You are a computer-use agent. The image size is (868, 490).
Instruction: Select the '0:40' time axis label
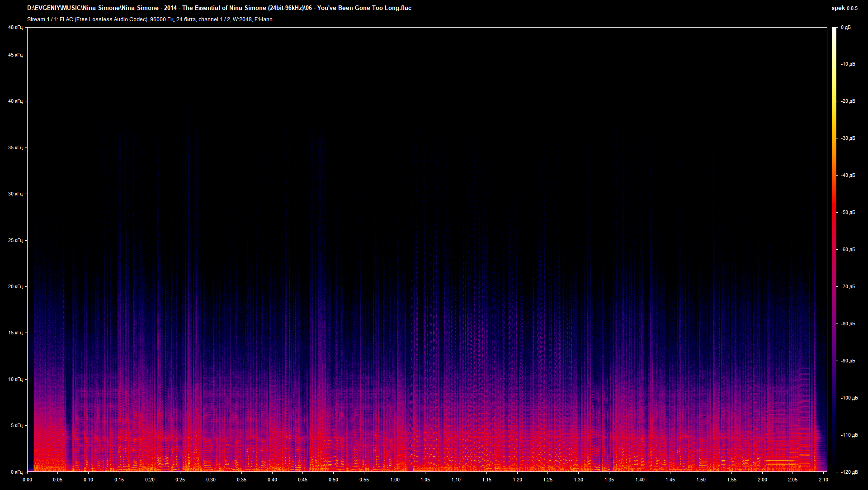point(272,480)
